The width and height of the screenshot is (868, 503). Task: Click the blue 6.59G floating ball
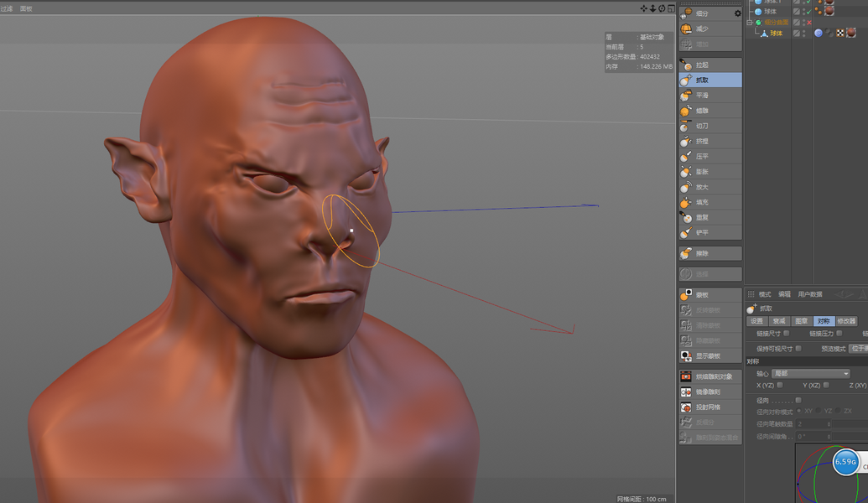[x=845, y=462]
